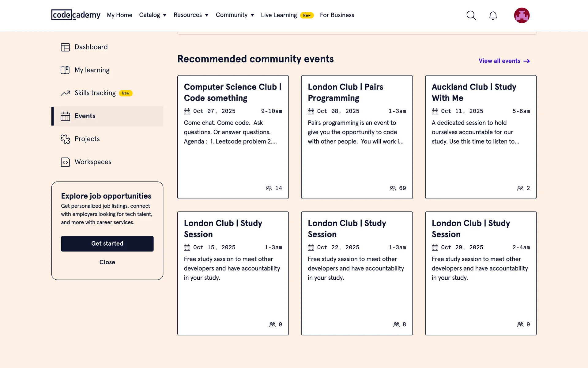This screenshot has width=588, height=368.
Task: Click the notifications bell icon
Action: click(493, 15)
